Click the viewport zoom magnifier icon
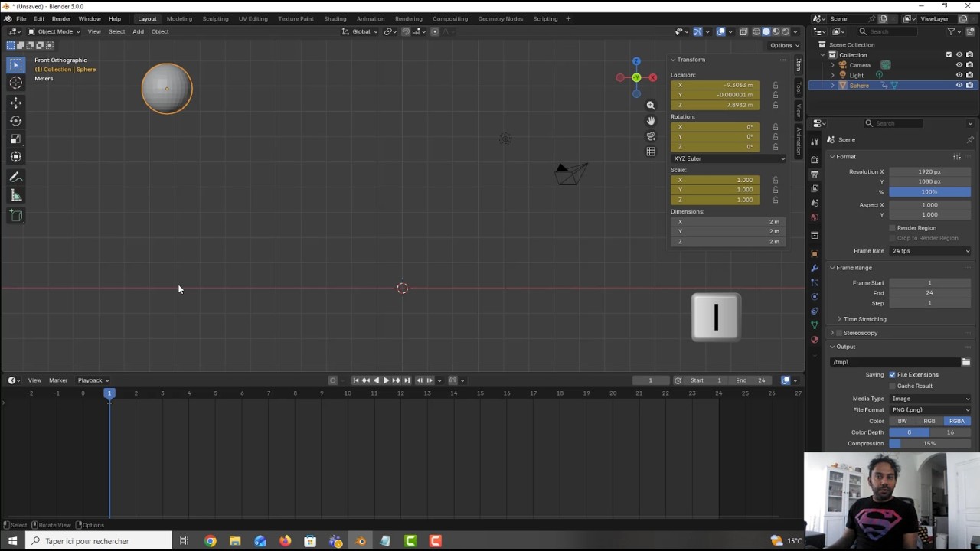 point(651,106)
